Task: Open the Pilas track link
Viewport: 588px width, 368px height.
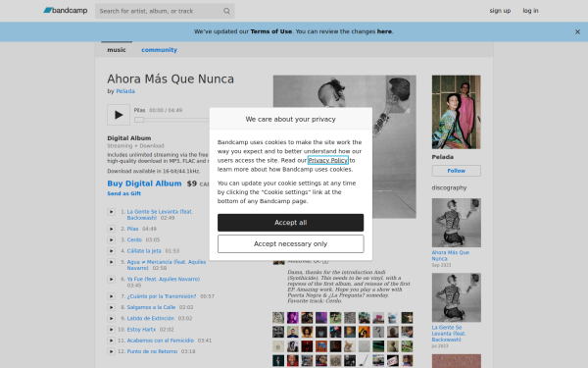Action: 132,229
